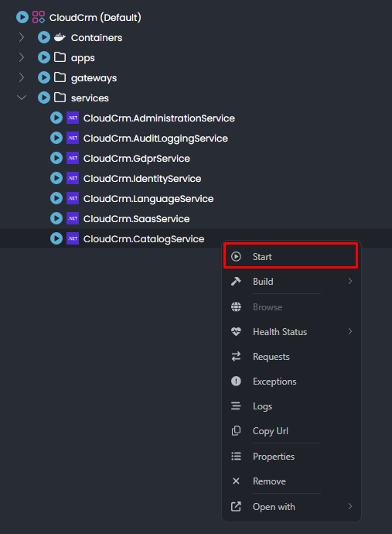Select the Containers label
The width and height of the screenshot is (392, 534).
coord(97,37)
